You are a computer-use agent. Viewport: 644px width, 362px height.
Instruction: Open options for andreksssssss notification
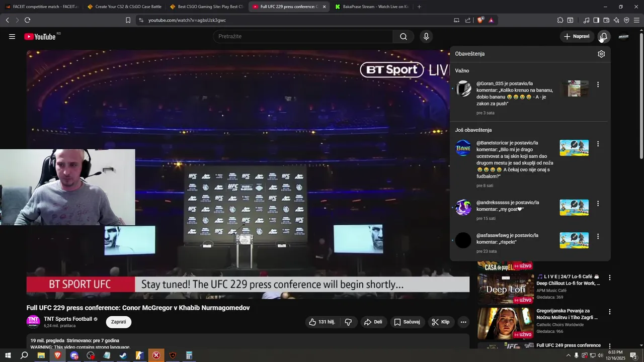(x=598, y=204)
